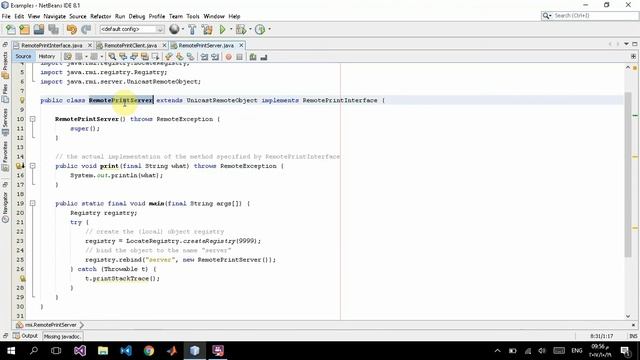The image size is (640, 360).
Task: Click the Shift Line Right icon
Action: coord(215,57)
